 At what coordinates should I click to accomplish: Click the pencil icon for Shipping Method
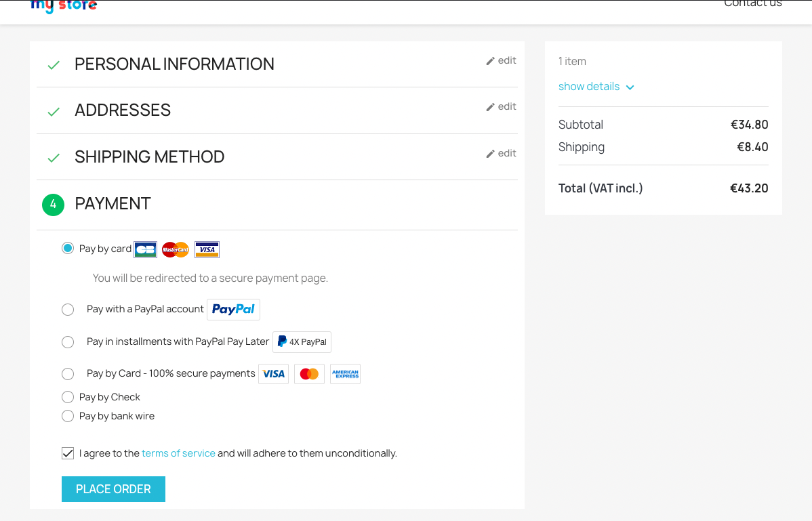coord(491,154)
